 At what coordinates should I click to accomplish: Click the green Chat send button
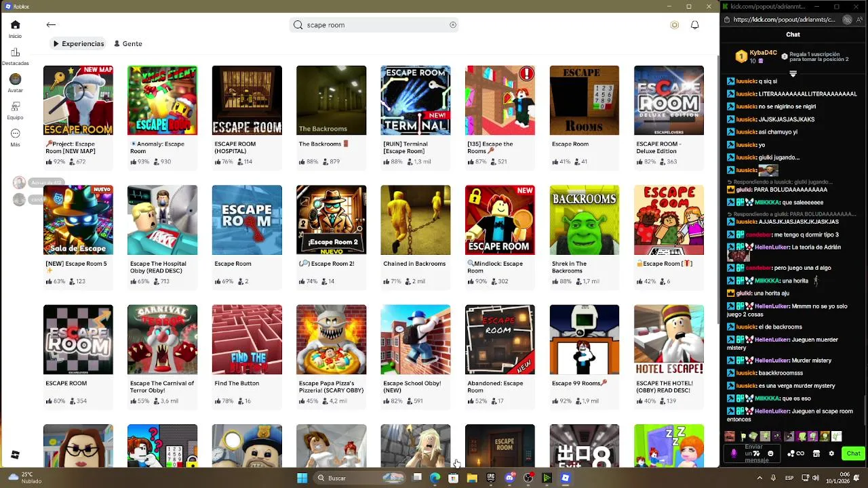point(853,453)
